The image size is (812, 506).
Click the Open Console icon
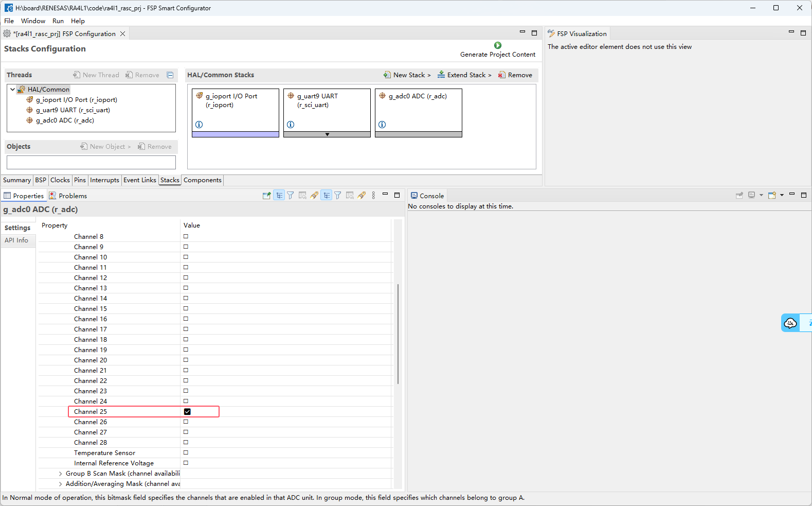[x=772, y=195]
